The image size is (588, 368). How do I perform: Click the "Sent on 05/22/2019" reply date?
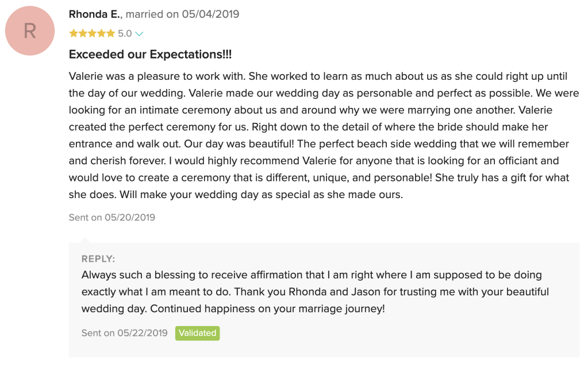pyautogui.click(x=125, y=333)
